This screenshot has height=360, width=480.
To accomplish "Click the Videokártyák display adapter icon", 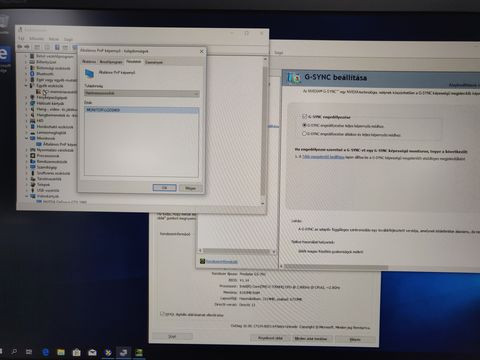I will [x=33, y=196].
